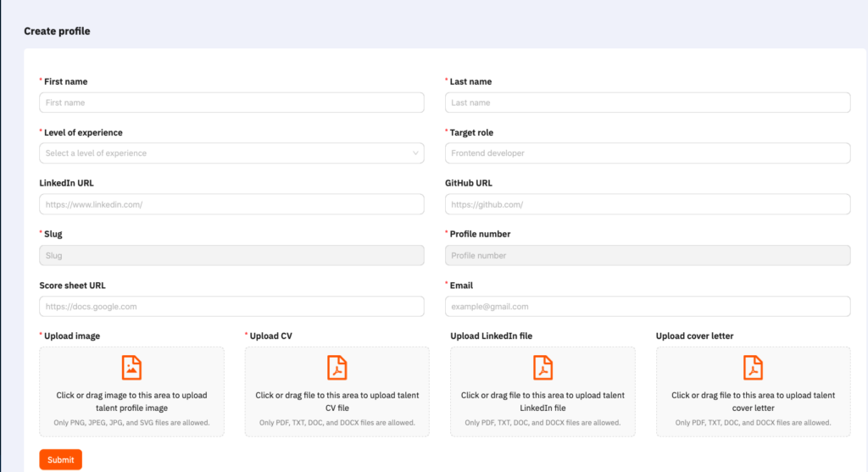The width and height of the screenshot is (868, 472).
Task: Click the PDF icon in Upload CV area
Action: click(337, 368)
